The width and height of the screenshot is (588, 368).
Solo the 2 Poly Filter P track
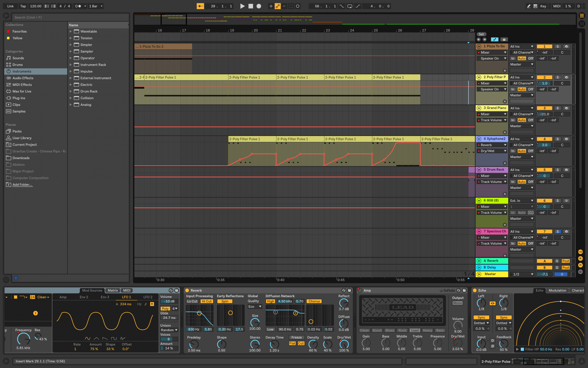click(x=557, y=77)
